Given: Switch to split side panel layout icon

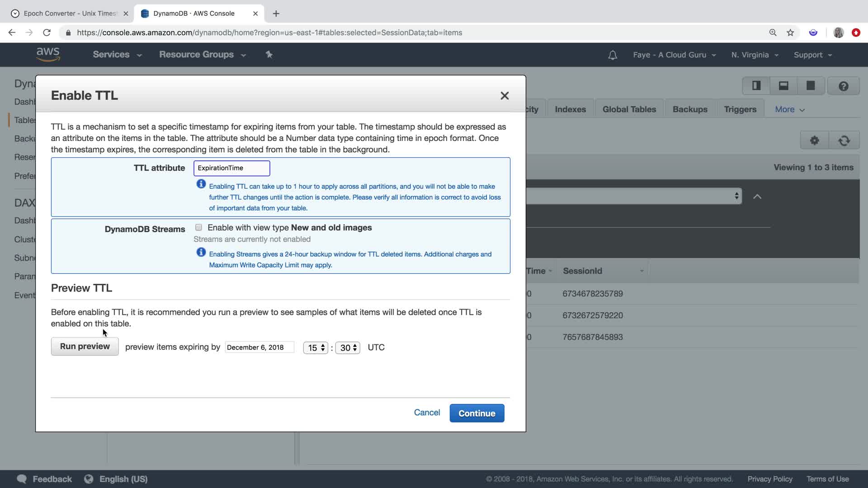Looking at the screenshot, I should tap(756, 86).
